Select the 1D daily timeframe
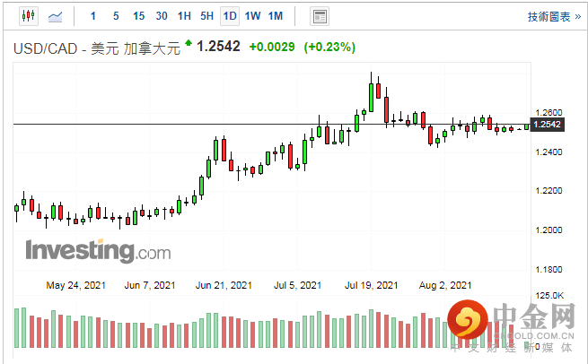The width and height of the screenshot is (588, 364). [x=230, y=16]
